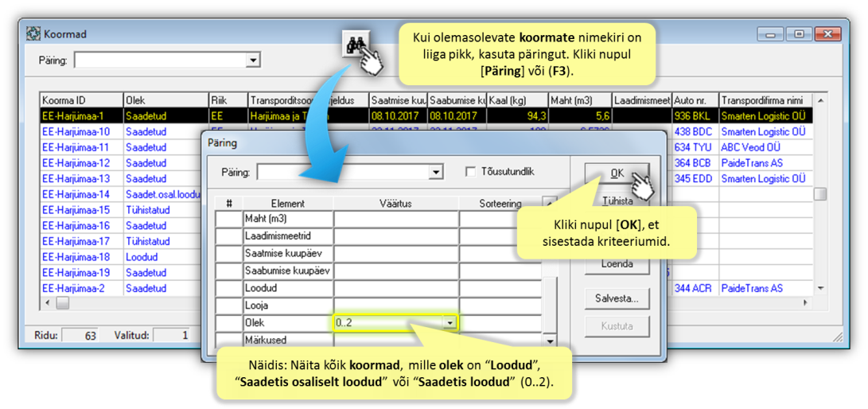Click the Koormad window title icon
This screenshot has width=868, height=409.
[33, 34]
